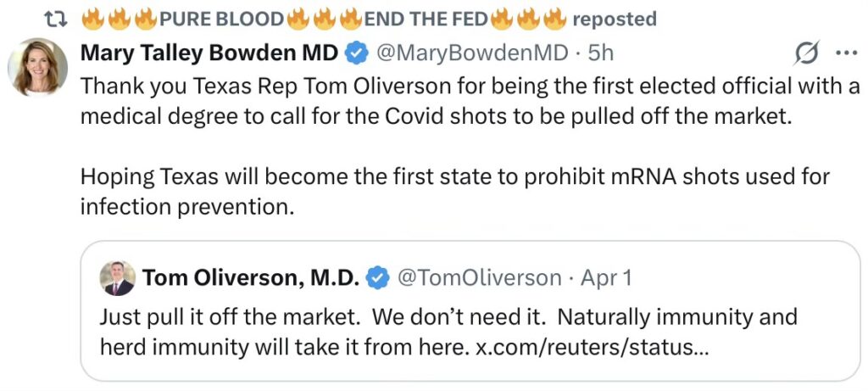
Task: Click the "Hoping Texas will become" paragraph
Action: [x=454, y=191]
